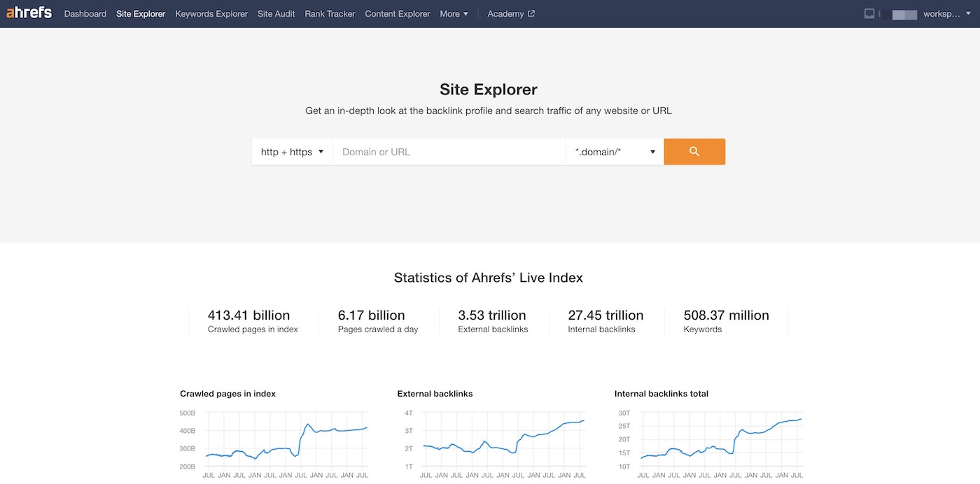Viewport: 980px width, 484px height.
Task: Click Statistics of Ahrefs' Live Index heading
Action: 489,278
